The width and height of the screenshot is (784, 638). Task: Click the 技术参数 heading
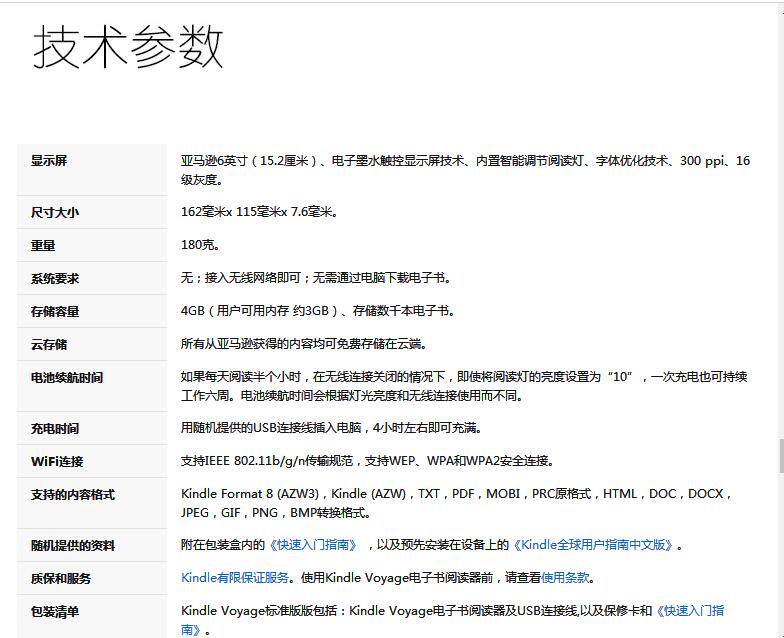point(128,47)
